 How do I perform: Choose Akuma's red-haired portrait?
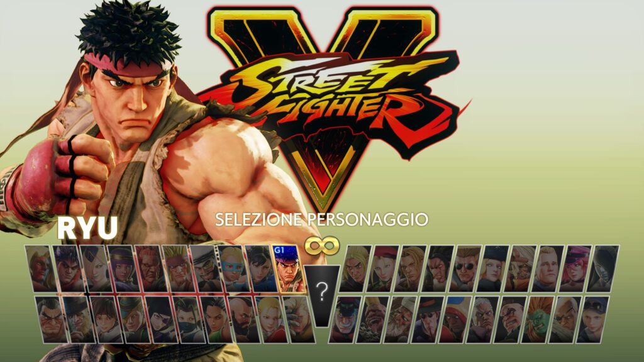pos(150,269)
